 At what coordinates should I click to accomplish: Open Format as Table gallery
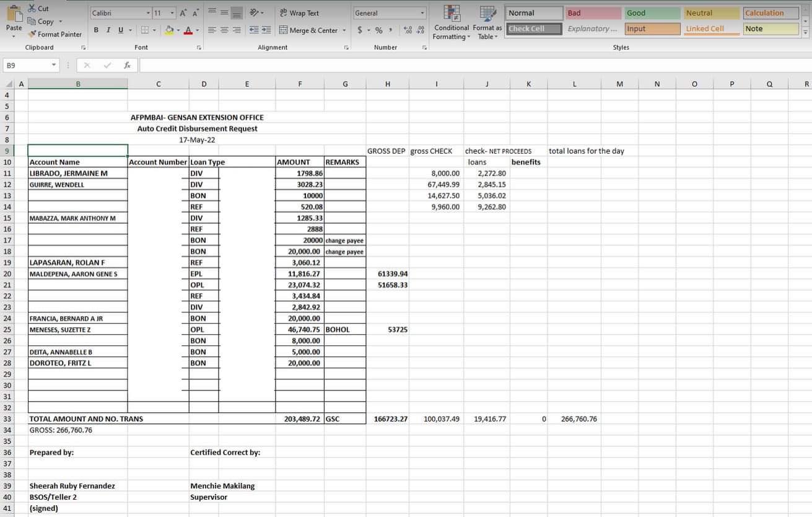point(487,23)
